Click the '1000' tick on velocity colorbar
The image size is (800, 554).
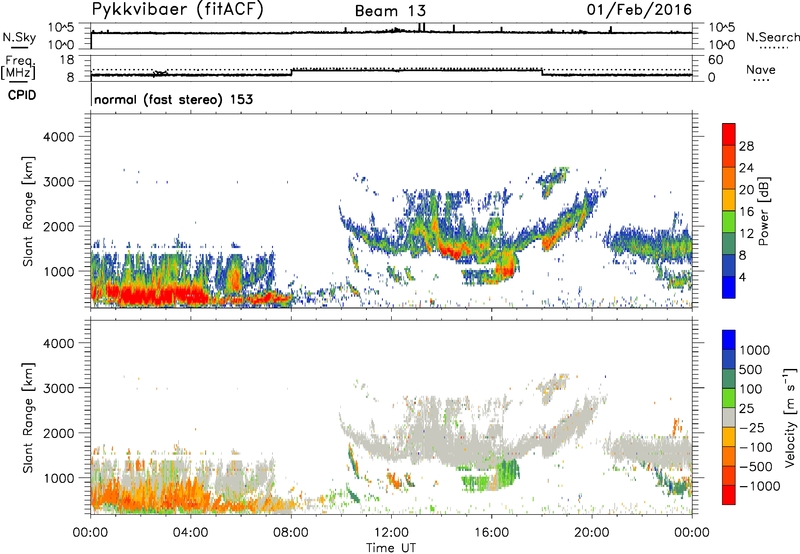[x=755, y=350]
